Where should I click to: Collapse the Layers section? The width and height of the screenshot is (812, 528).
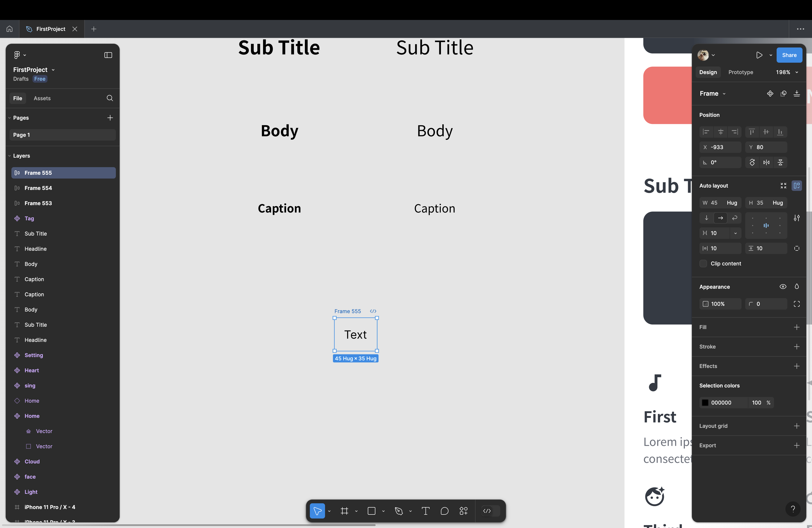(9, 156)
